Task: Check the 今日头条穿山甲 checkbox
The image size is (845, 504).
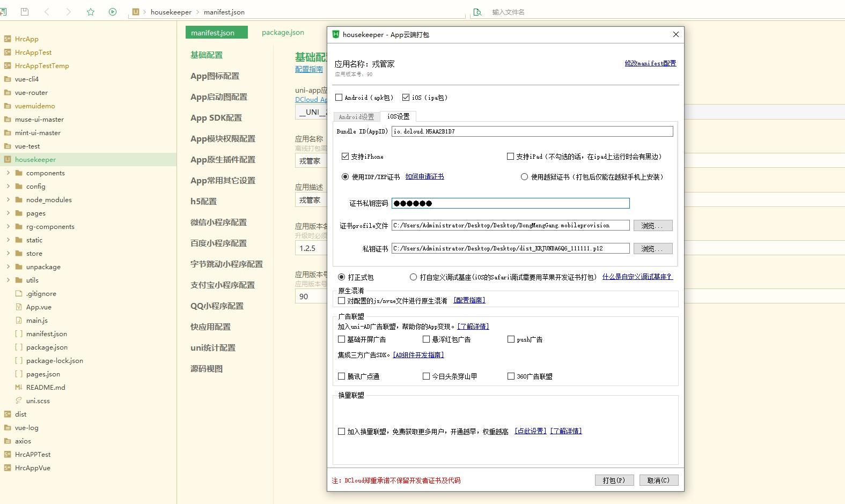Action: pyautogui.click(x=426, y=376)
